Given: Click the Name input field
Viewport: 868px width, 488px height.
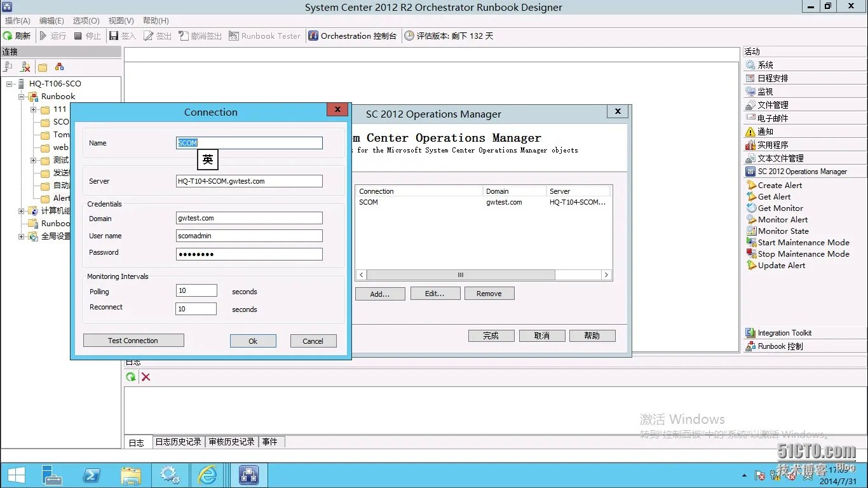Looking at the screenshot, I should (x=249, y=143).
